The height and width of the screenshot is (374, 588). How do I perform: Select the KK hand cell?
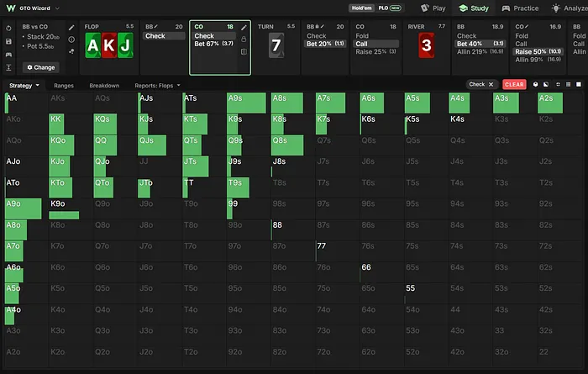pyautogui.click(x=71, y=124)
